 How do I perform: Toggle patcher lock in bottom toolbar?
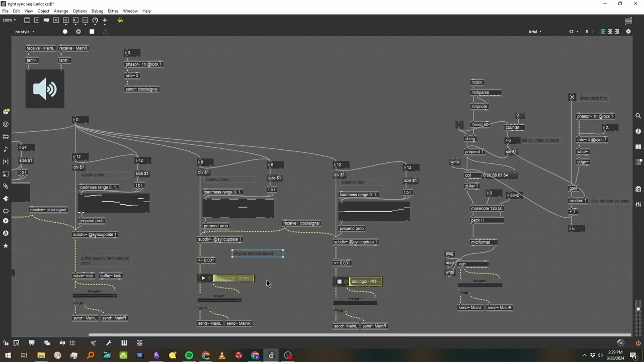[6, 343]
